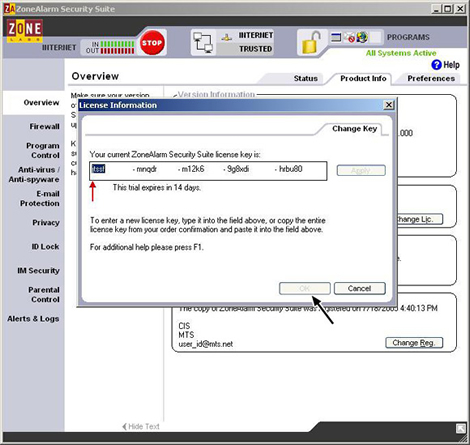
Task: Open the Overview panel in sidebar
Action: pyautogui.click(x=41, y=102)
